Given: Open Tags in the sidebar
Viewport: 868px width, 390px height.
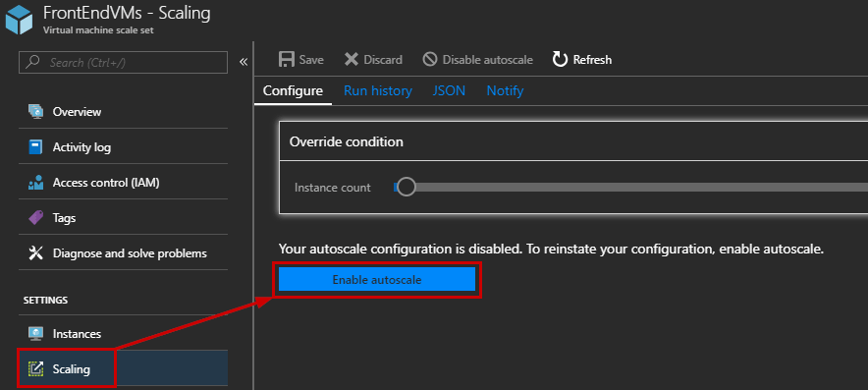Looking at the screenshot, I should click(x=123, y=218).
